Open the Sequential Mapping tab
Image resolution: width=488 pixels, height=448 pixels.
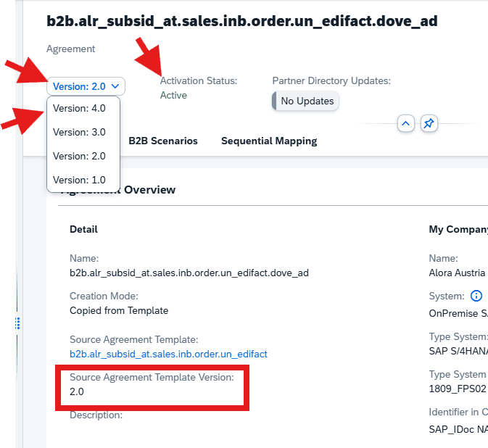click(269, 141)
